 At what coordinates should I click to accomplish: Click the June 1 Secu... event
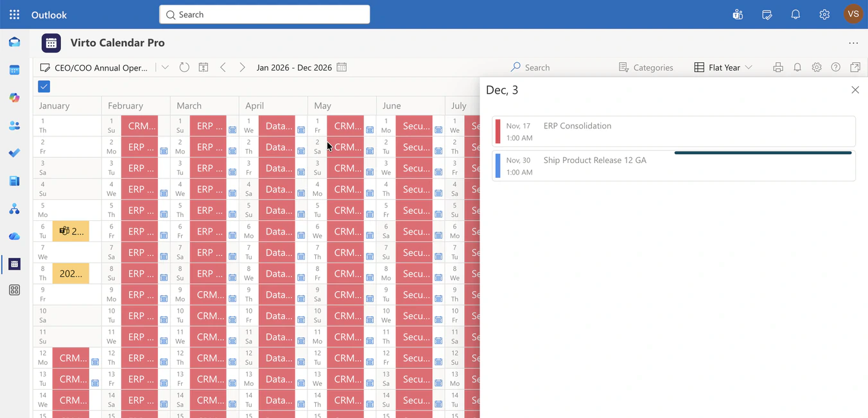point(414,126)
